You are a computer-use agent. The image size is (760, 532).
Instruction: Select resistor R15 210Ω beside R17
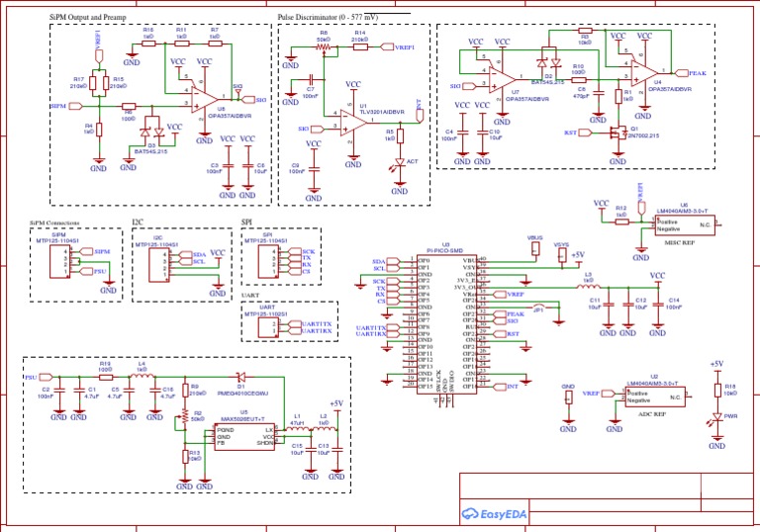point(106,83)
